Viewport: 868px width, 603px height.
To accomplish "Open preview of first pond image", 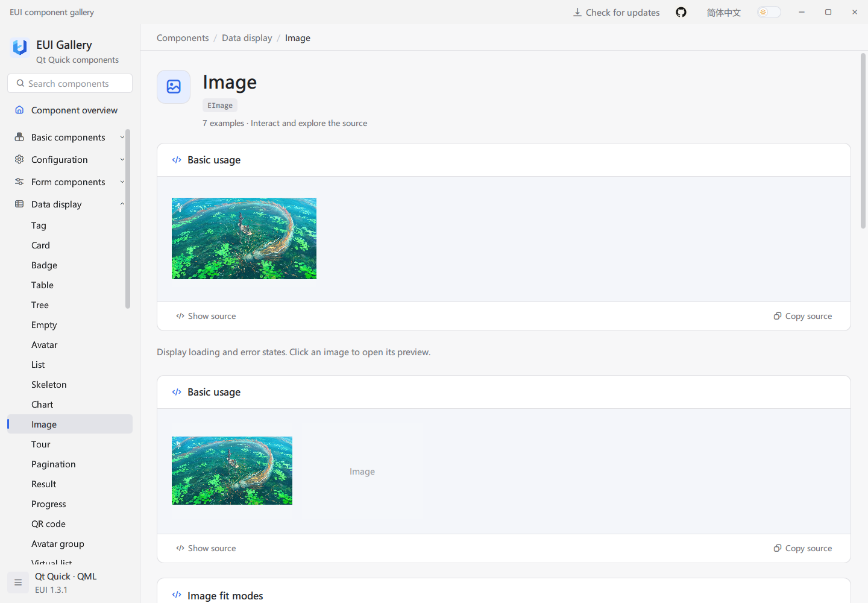I will (244, 238).
